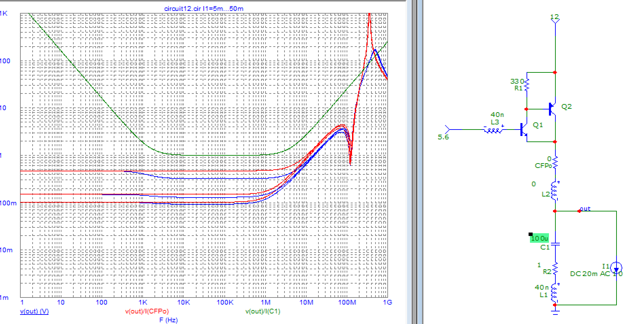The height and width of the screenshot is (324, 644).
Task: Click the 0 value of CFPo
Action: click(549, 159)
